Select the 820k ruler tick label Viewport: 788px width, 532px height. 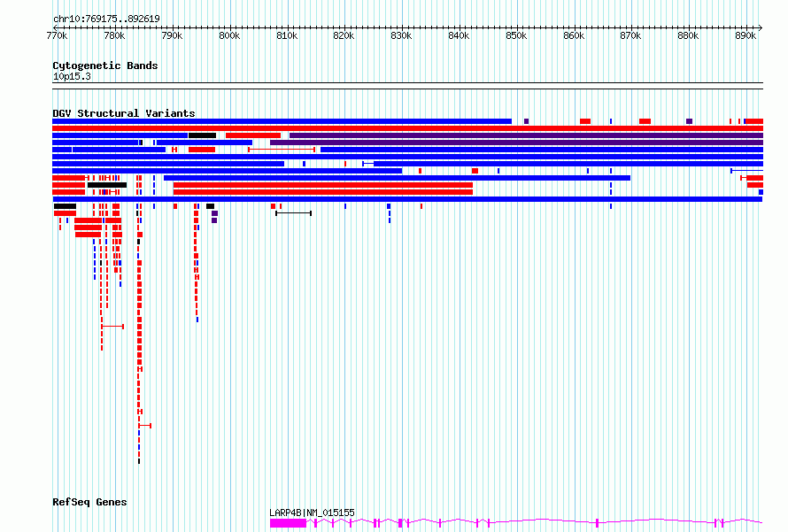(x=344, y=35)
